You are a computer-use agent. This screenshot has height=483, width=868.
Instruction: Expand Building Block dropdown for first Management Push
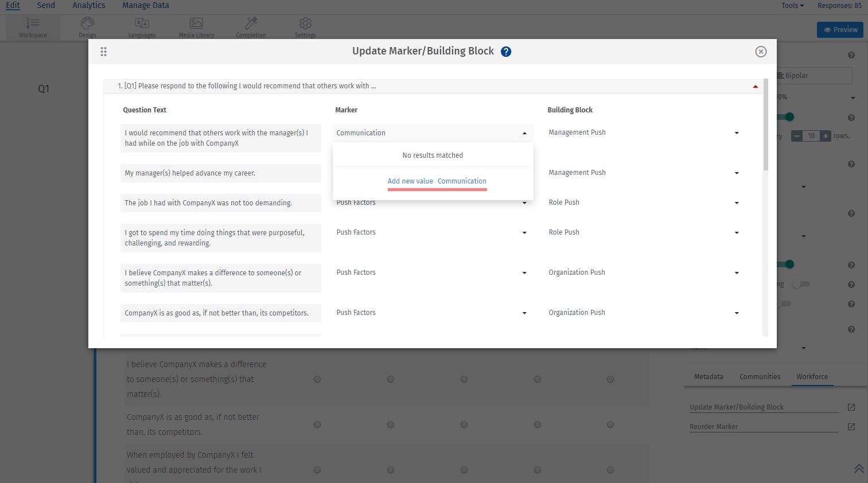(x=737, y=133)
